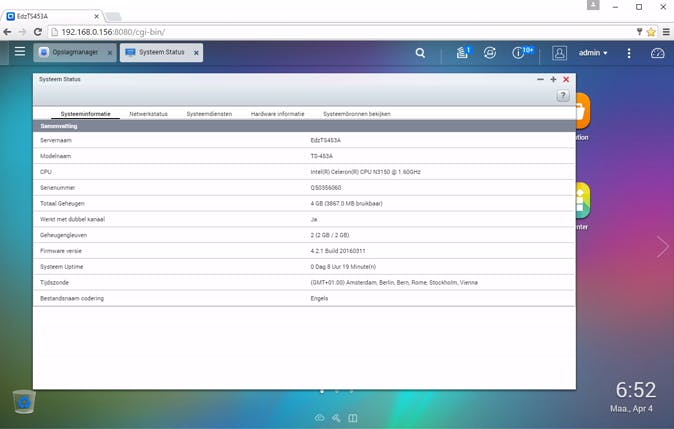Open Hardware informatie tab

coord(277,114)
